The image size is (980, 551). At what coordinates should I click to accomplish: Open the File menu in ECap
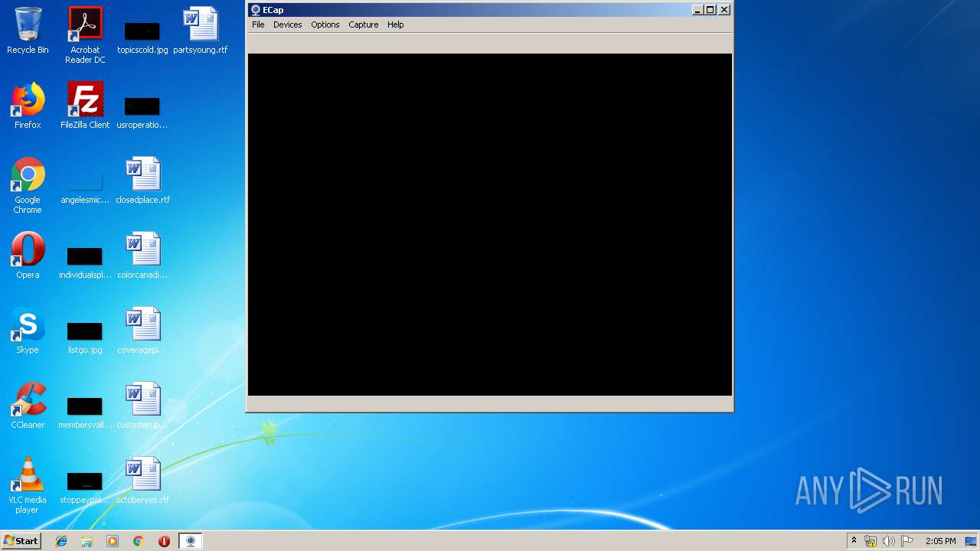point(258,24)
